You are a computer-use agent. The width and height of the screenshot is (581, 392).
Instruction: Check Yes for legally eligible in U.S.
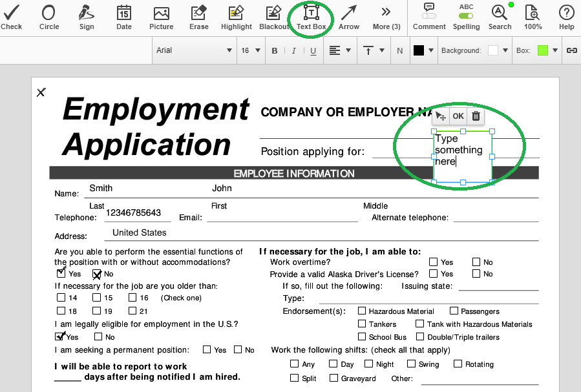pos(59,336)
